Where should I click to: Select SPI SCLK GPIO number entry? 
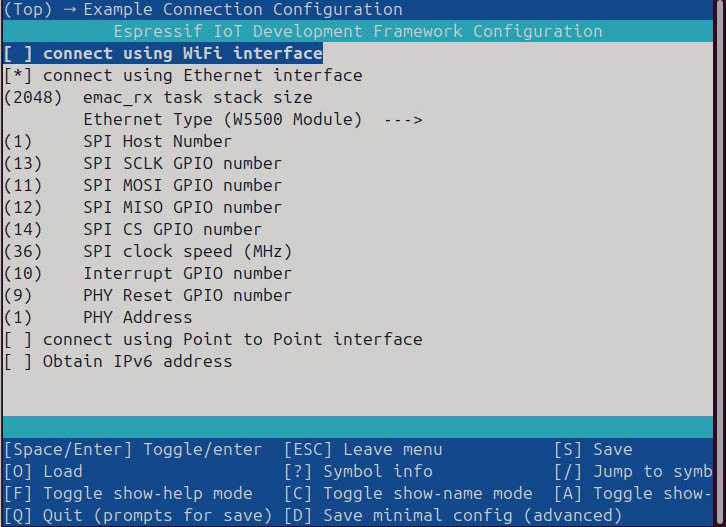pos(182,164)
